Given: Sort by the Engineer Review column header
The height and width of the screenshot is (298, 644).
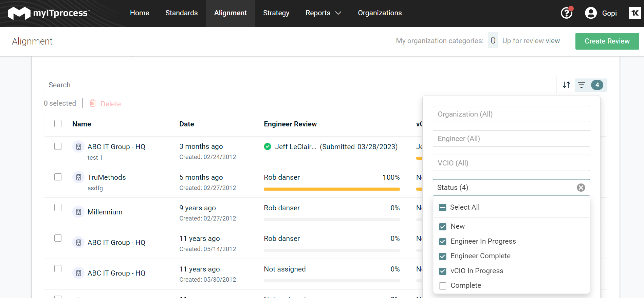Looking at the screenshot, I should click(x=290, y=124).
